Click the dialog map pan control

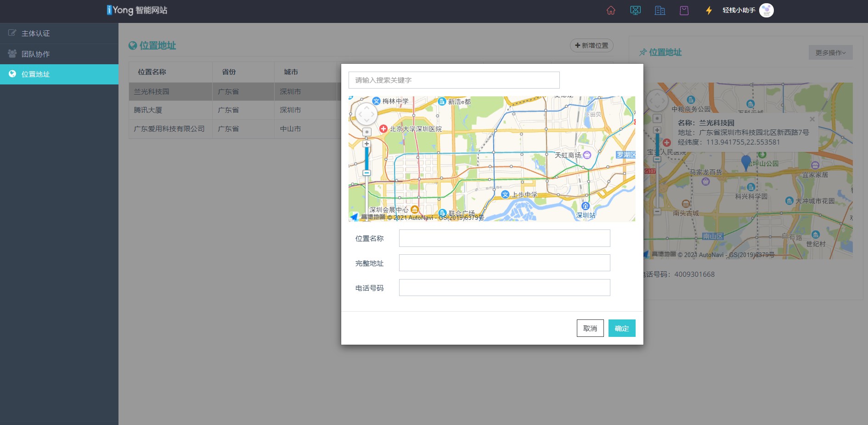click(366, 114)
